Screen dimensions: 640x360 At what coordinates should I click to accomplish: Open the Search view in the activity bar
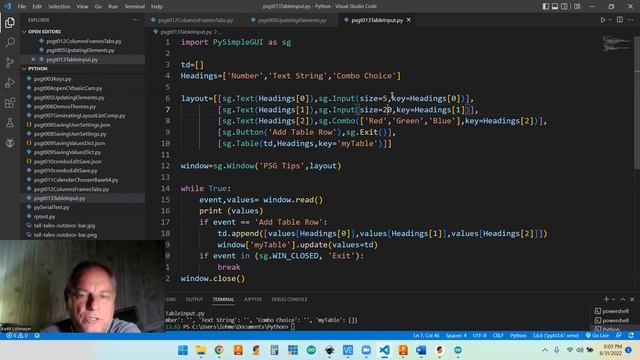(10, 42)
